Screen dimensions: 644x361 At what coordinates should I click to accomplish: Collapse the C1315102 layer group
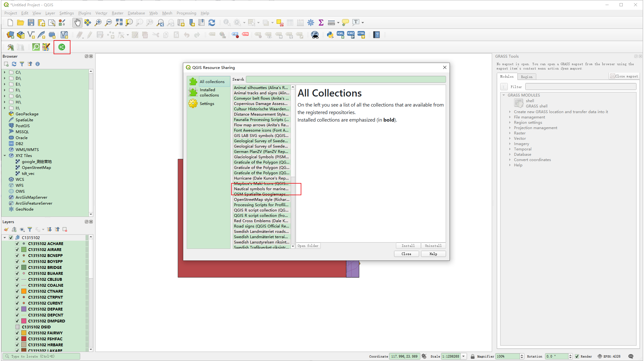[x=5, y=238]
